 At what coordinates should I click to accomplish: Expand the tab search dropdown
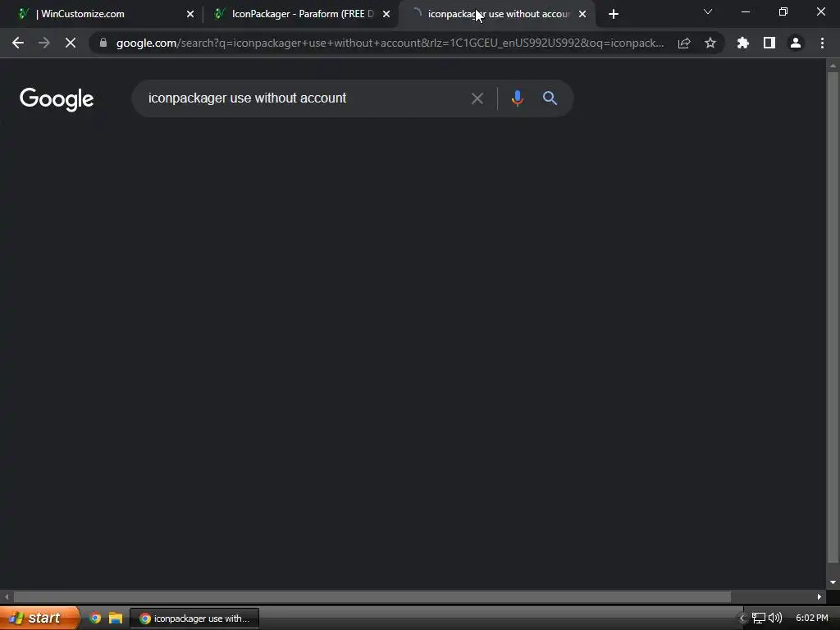point(708,11)
